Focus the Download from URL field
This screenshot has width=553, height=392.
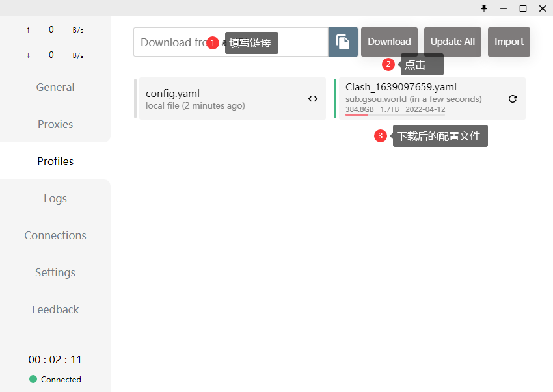172,42
